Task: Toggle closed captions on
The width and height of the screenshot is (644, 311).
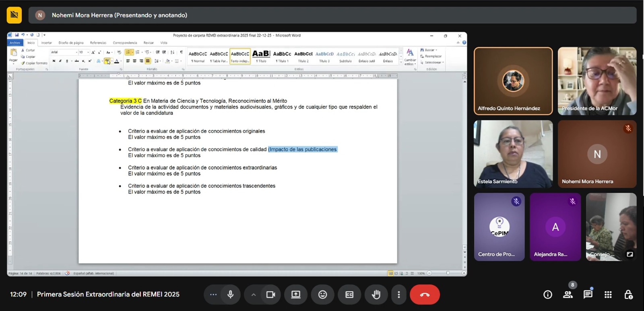Action: tap(349, 295)
